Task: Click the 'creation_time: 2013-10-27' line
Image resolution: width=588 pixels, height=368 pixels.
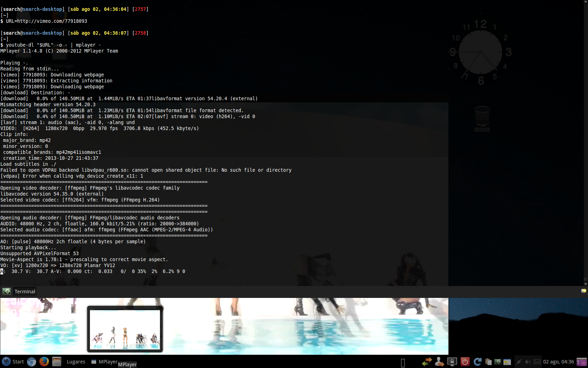Action: [51, 158]
